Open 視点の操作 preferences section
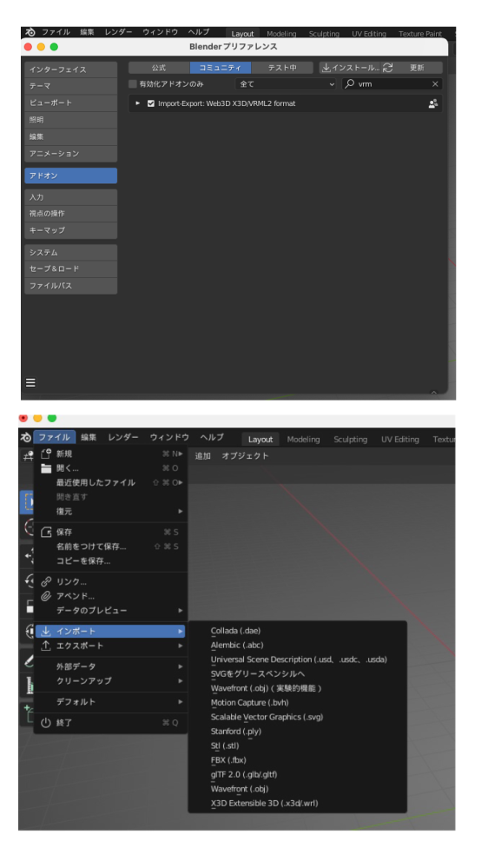The width and height of the screenshot is (488, 868). pyautogui.click(x=71, y=214)
